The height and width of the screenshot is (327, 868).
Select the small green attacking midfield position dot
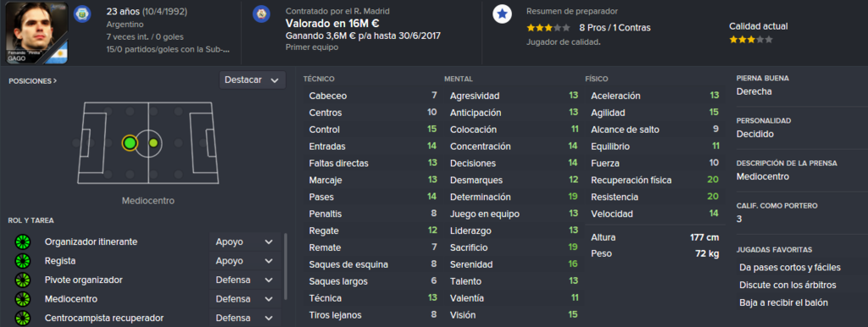coord(153,143)
